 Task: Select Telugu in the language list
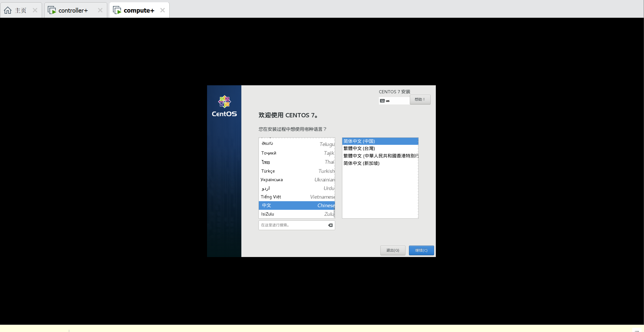coord(297,144)
